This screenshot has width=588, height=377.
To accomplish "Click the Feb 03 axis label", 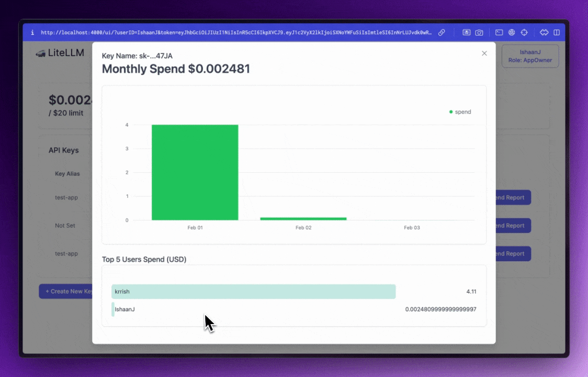I will coord(412,228).
